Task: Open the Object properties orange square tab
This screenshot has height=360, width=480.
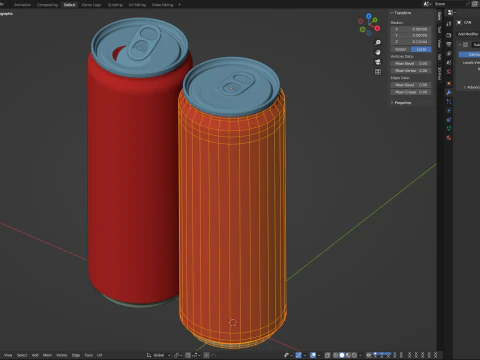Action: [449, 83]
